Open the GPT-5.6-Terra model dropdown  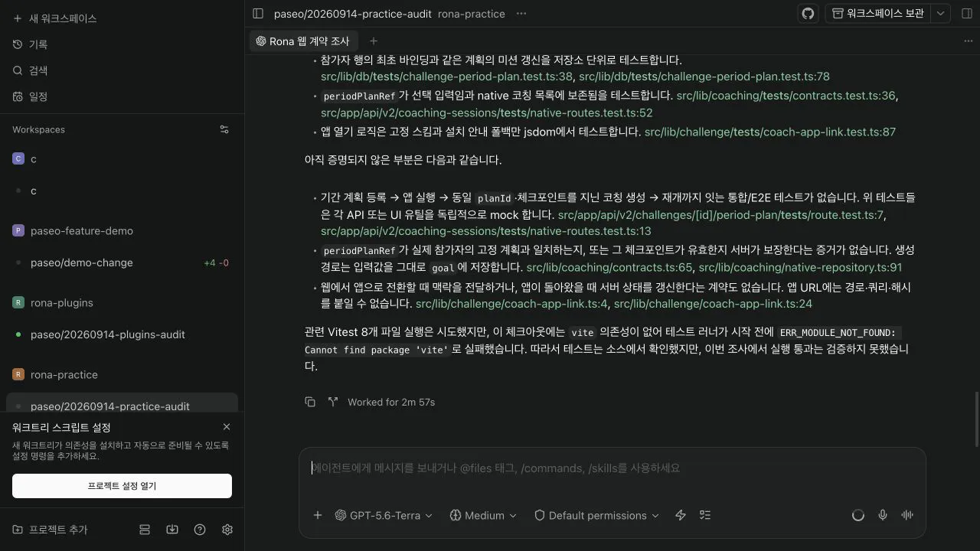click(x=384, y=515)
